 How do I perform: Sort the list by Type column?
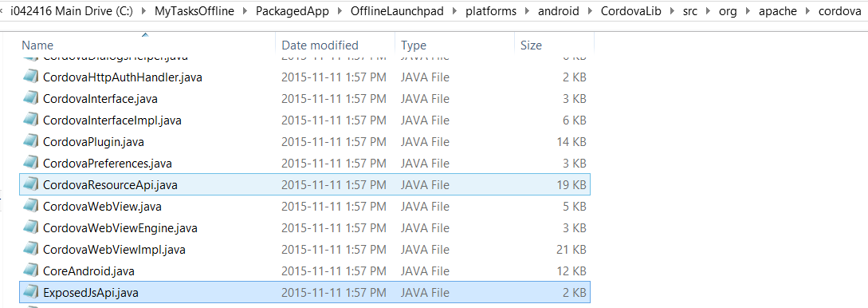click(x=454, y=45)
